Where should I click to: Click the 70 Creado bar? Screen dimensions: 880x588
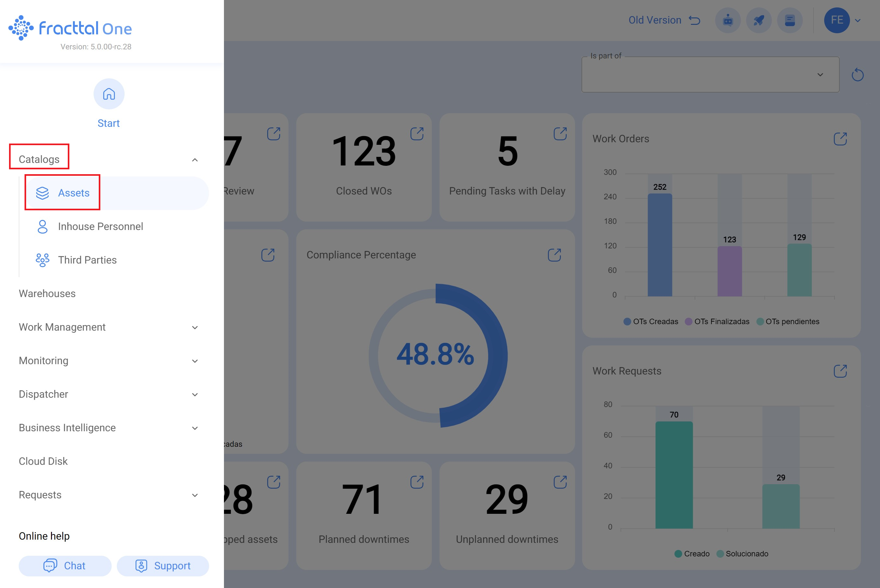coord(674,475)
